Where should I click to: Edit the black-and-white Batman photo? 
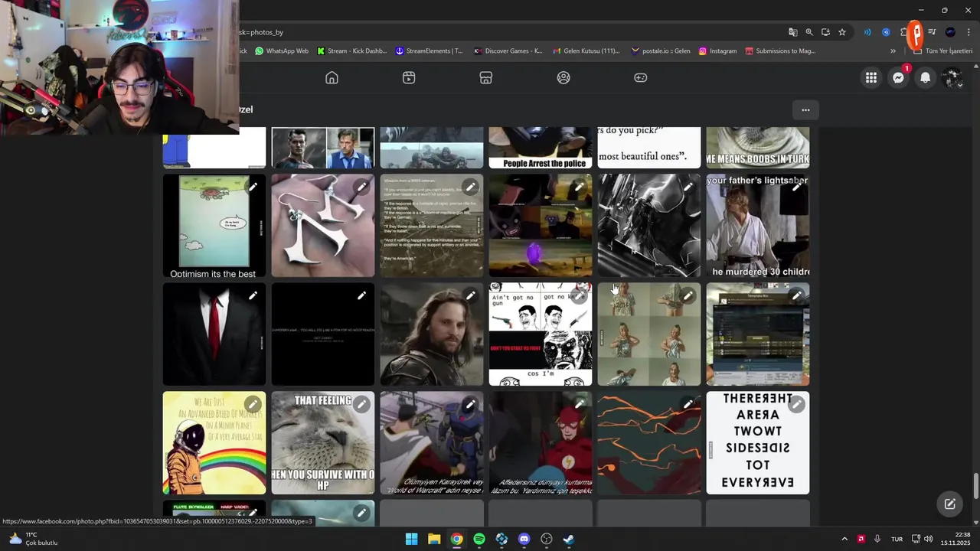pyautogui.click(x=688, y=187)
